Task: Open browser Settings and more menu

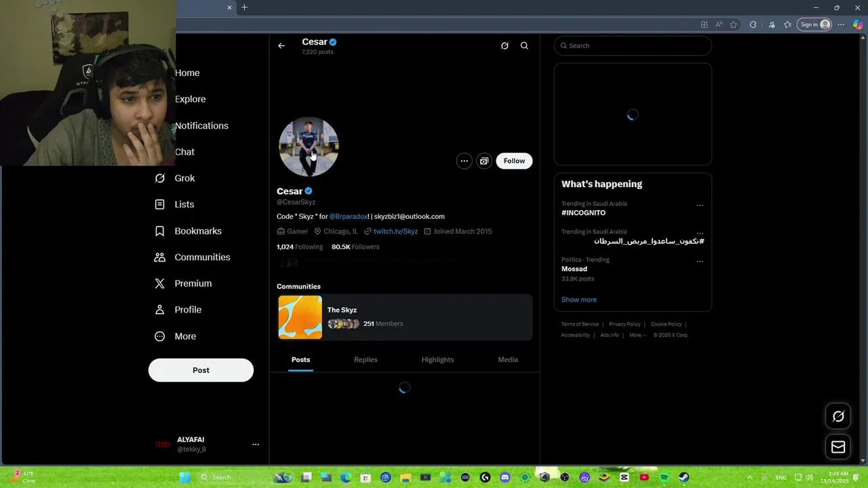Action: [x=841, y=24]
